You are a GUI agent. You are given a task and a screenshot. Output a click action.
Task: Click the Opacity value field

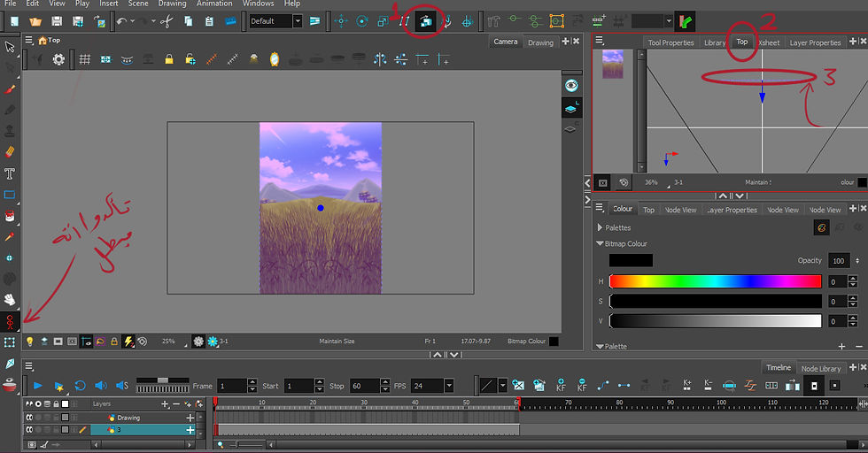[839, 260]
